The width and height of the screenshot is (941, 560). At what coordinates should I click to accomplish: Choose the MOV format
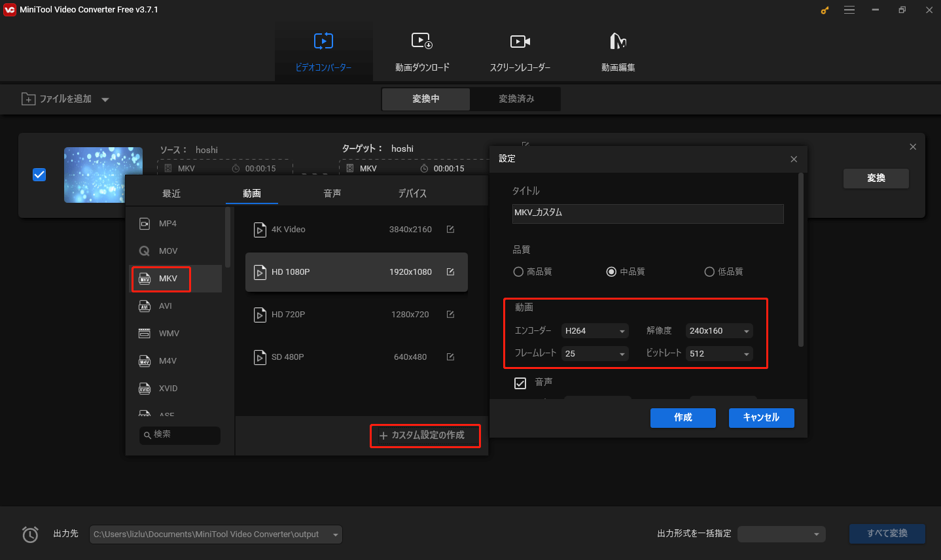click(x=177, y=251)
